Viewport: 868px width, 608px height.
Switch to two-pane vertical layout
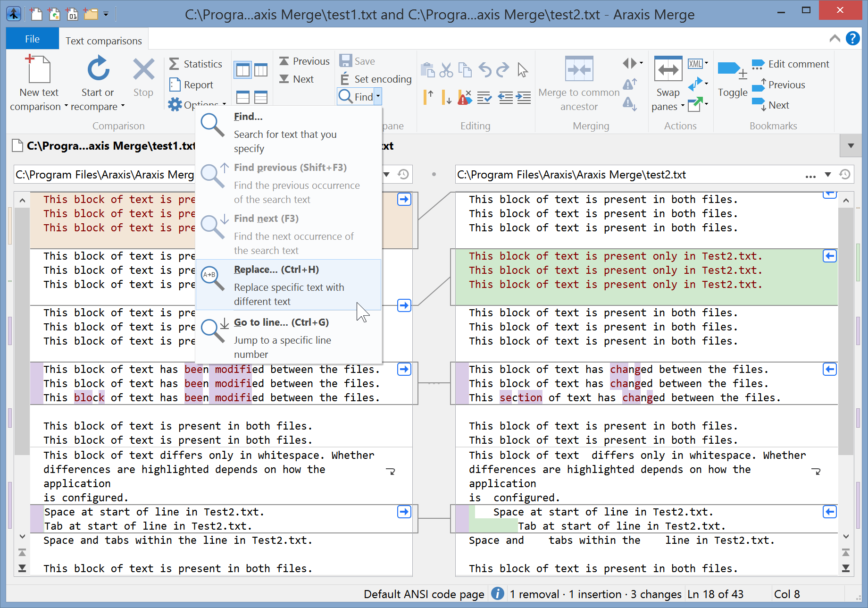[243, 70]
